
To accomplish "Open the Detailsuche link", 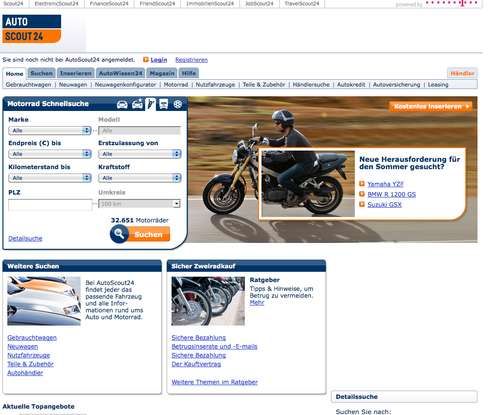I will [25, 238].
